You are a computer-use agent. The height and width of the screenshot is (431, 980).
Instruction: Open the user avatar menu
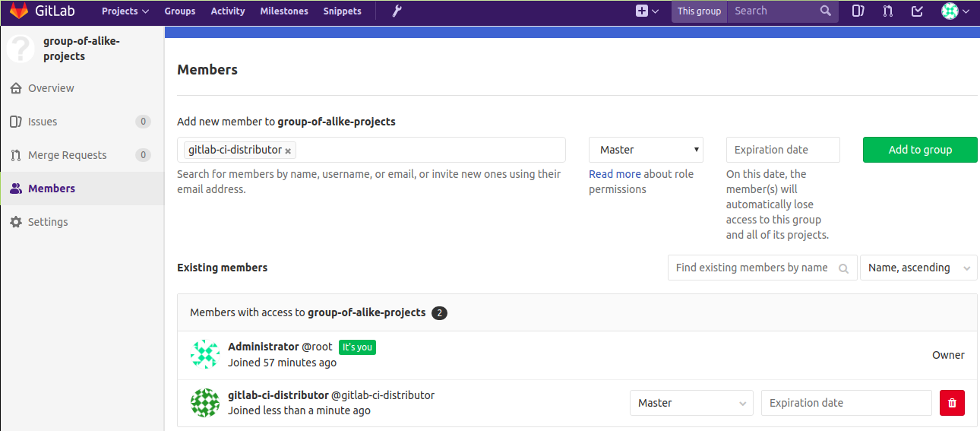point(955,11)
